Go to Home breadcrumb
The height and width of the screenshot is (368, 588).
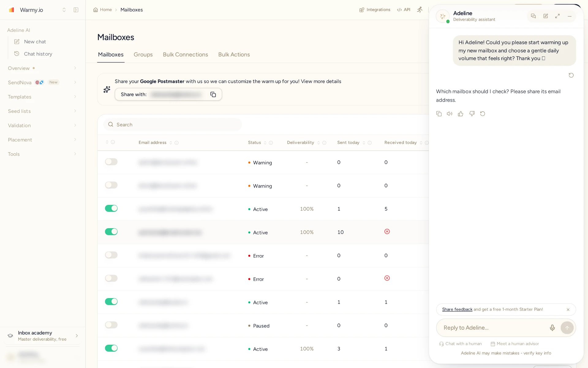click(x=103, y=10)
